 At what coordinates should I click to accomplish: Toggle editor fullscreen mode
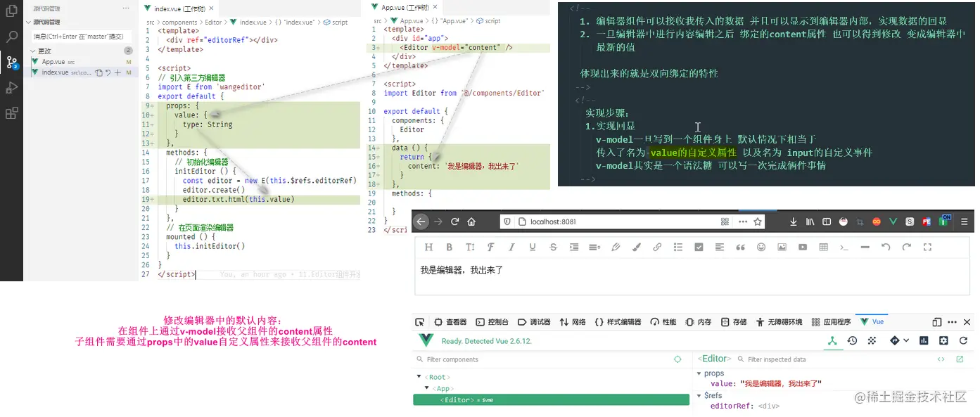pyautogui.click(x=927, y=248)
